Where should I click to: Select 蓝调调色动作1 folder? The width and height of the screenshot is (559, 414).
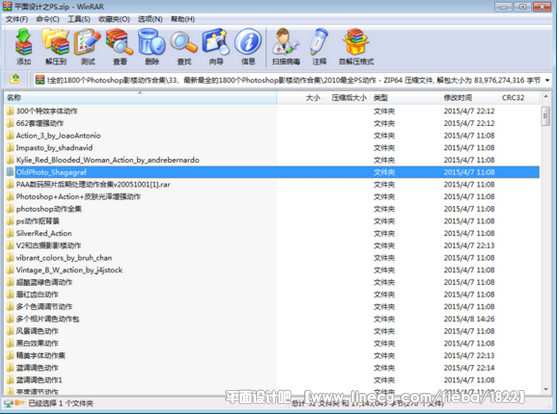point(39,380)
